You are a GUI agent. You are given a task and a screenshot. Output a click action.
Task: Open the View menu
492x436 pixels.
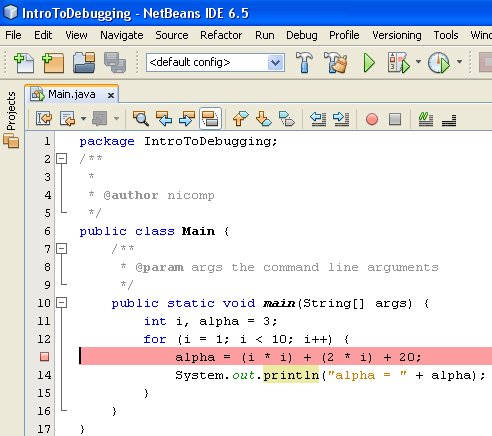(76, 35)
